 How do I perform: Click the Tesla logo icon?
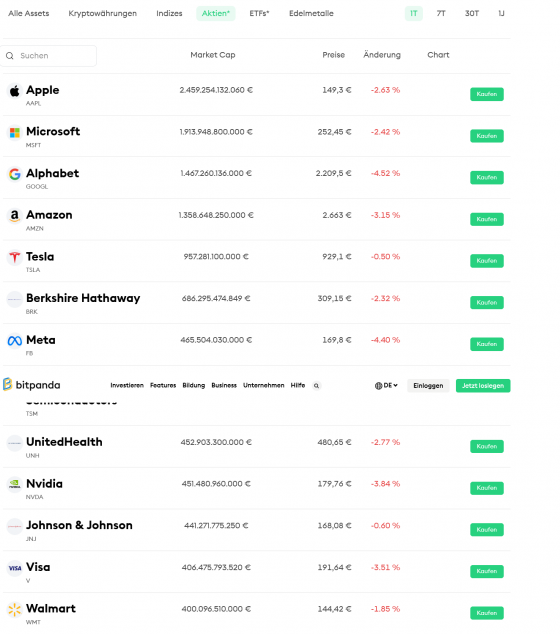(x=15, y=257)
